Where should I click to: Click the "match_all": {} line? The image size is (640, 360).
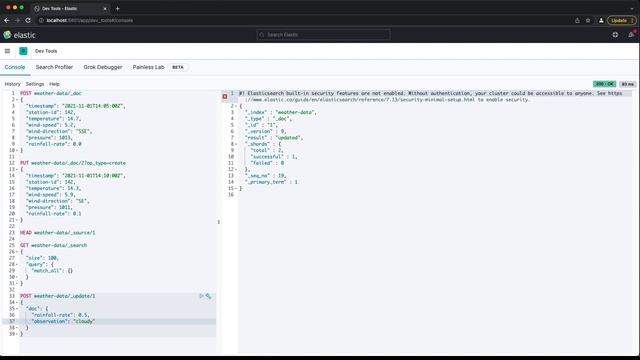pos(52,271)
